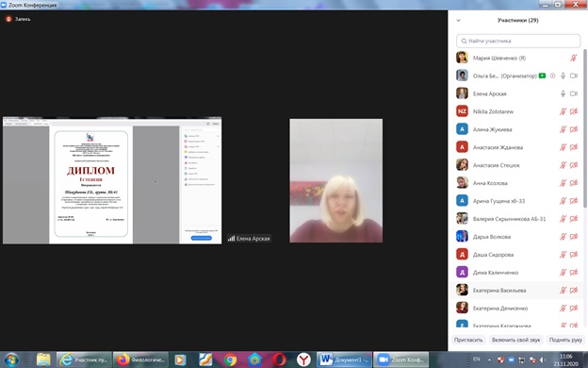The width and height of the screenshot is (588, 368).
Task: Click the participant search field
Action: click(x=518, y=41)
